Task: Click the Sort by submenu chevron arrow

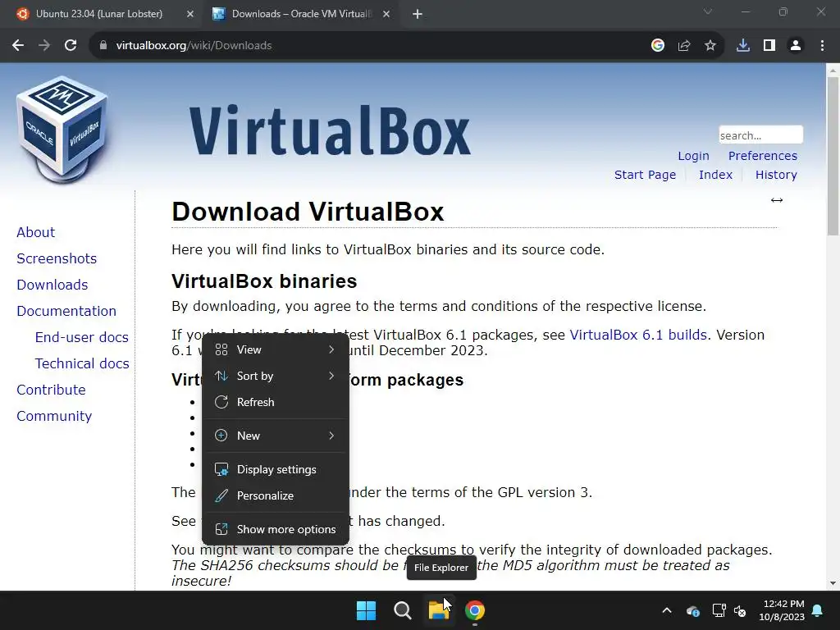Action: (331, 376)
